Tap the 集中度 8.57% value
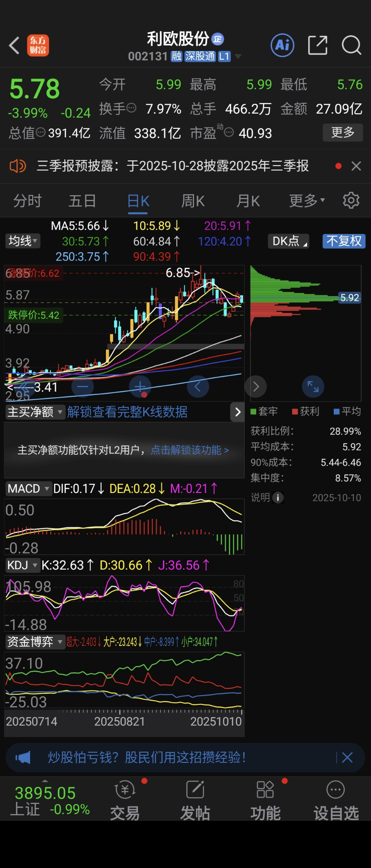371x868 pixels. [x=348, y=478]
